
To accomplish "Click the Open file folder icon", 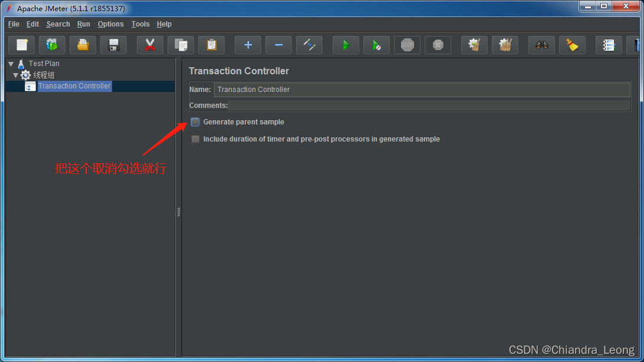I will [83, 45].
